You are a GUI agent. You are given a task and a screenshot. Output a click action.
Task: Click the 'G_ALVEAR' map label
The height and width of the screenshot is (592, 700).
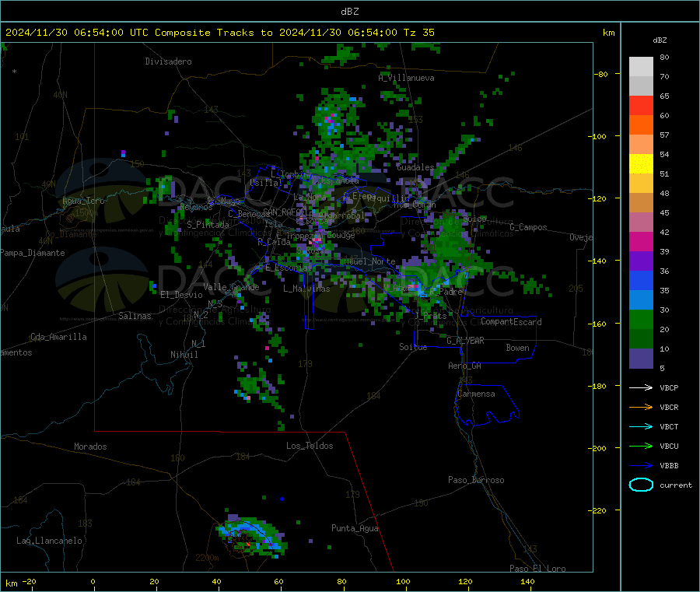(465, 341)
